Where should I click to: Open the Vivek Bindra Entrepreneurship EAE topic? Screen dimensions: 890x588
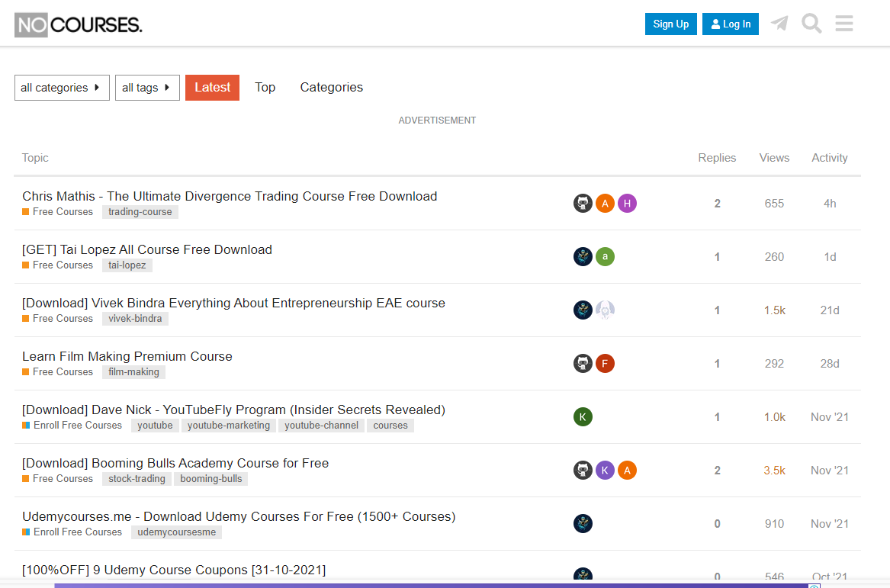click(233, 303)
